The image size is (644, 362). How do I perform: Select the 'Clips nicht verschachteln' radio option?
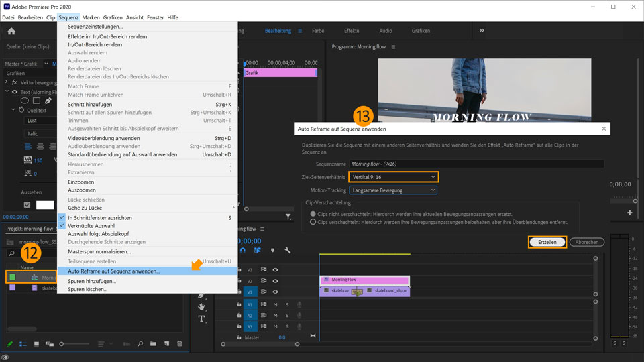point(313,213)
